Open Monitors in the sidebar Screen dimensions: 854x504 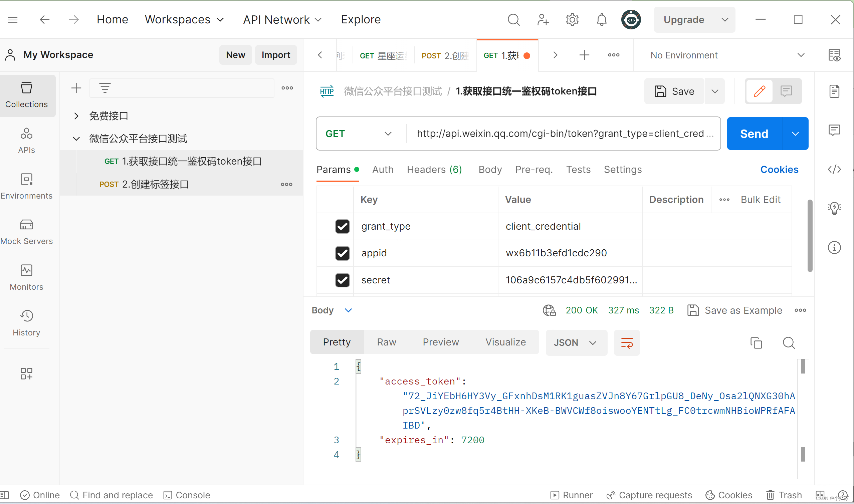26,278
